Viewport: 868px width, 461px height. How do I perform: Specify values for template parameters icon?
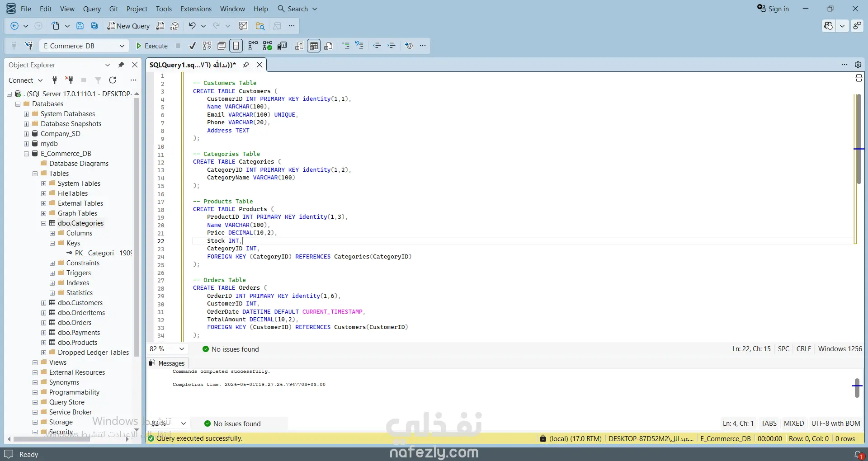pos(409,46)
